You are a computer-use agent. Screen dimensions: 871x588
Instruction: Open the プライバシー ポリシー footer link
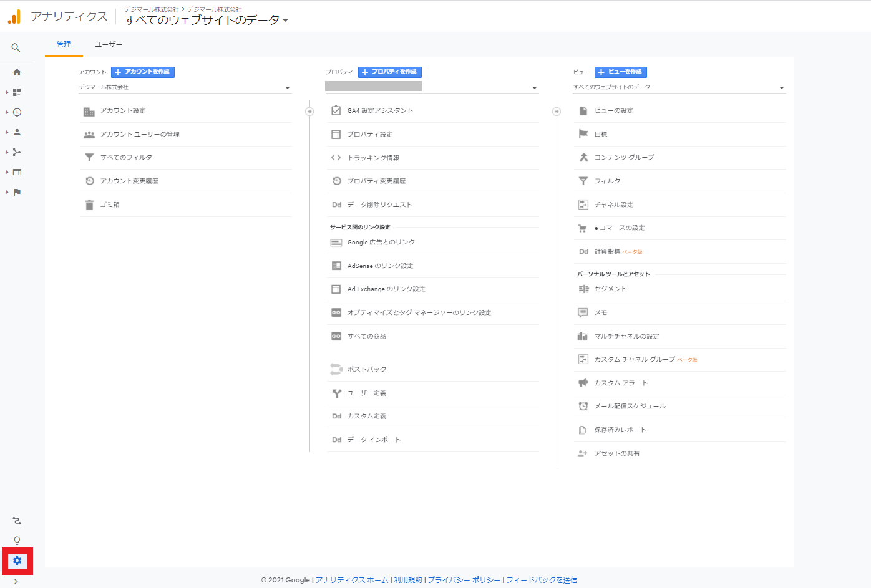pyautogui.click(x=464, y=580)
